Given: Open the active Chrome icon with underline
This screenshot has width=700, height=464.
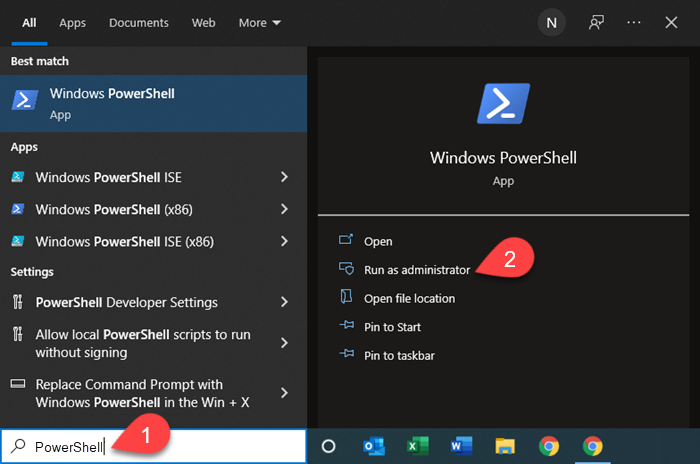Looking at the screenshot, I should (592, 446).
